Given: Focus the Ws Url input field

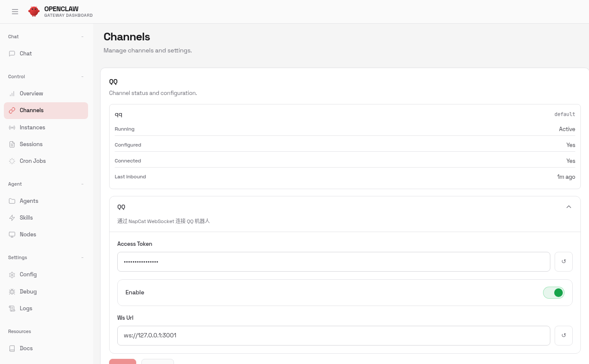Looking at the screenshot, I should (x=334, y=336).
